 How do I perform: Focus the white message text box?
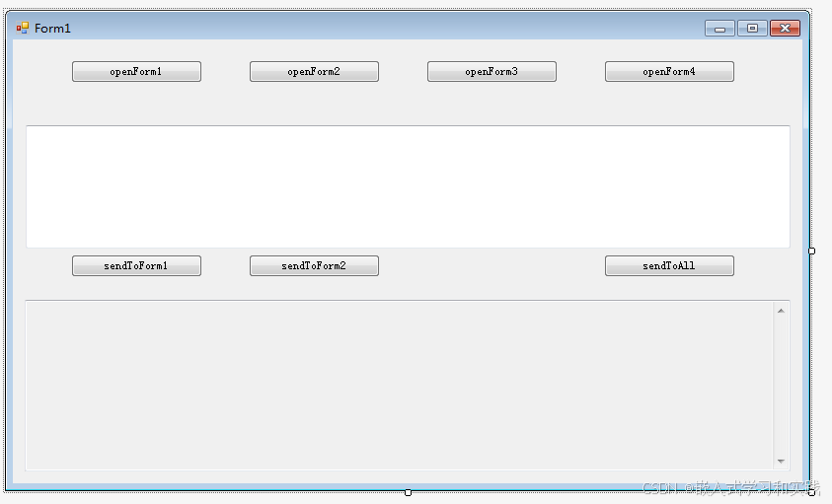coord(408,186)
